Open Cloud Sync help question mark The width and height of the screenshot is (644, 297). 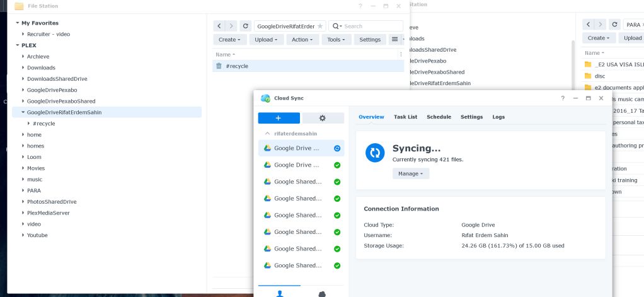click(x=563, y=98)
